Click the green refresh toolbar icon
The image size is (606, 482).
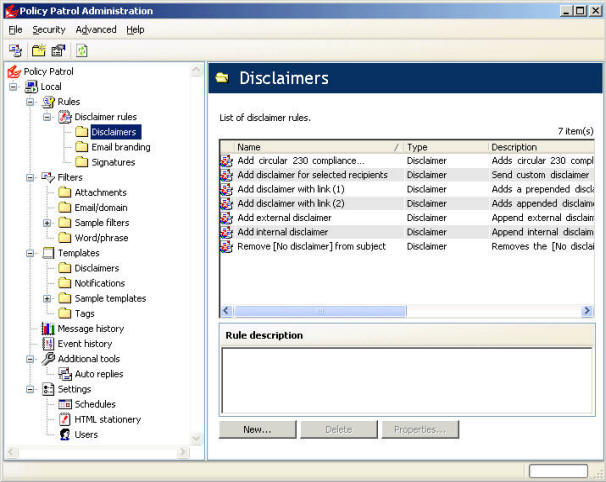tap(82, 50)
